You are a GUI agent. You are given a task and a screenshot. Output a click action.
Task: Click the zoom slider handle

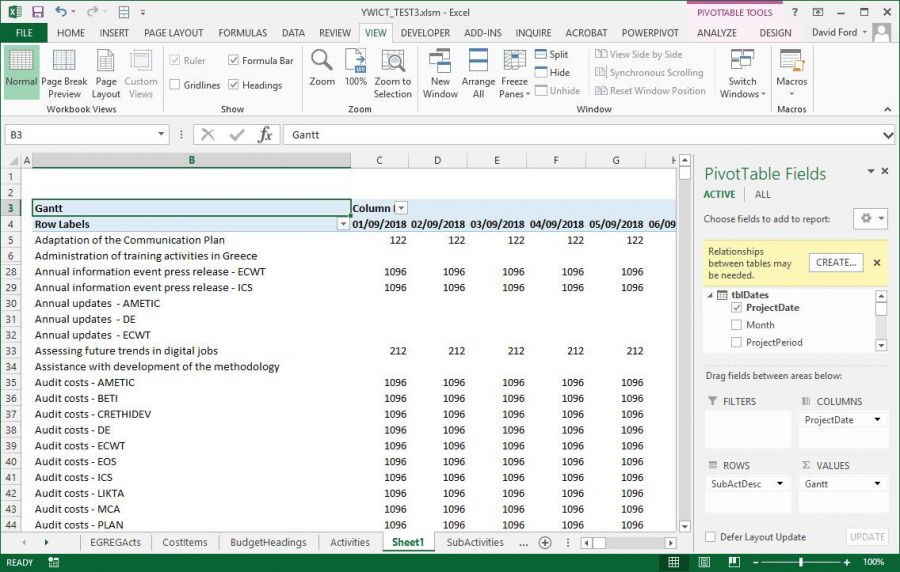(x=801, y=562)
